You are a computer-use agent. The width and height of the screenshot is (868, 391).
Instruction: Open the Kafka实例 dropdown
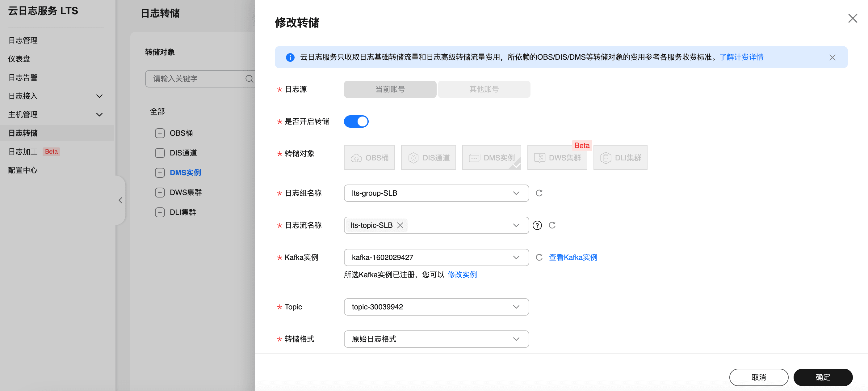(436, 257)
